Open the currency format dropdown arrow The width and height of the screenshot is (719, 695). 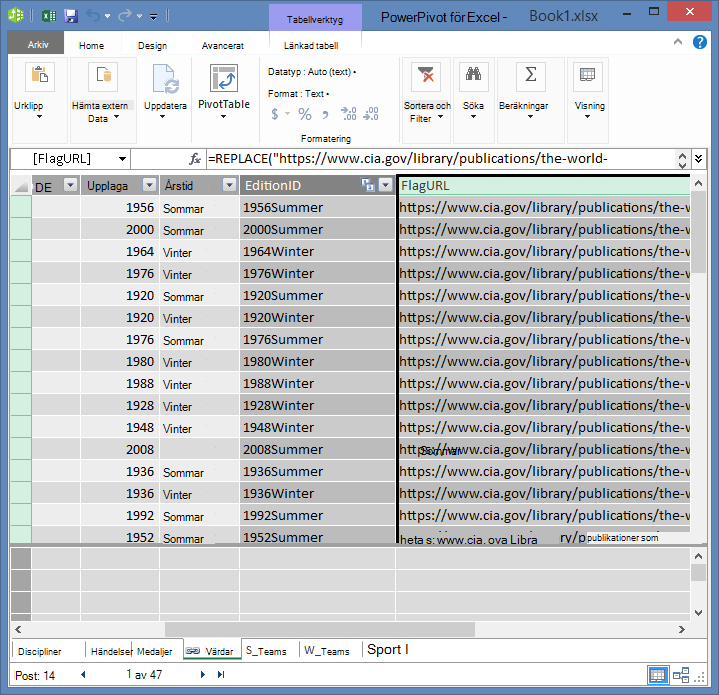tap(288, 114)
